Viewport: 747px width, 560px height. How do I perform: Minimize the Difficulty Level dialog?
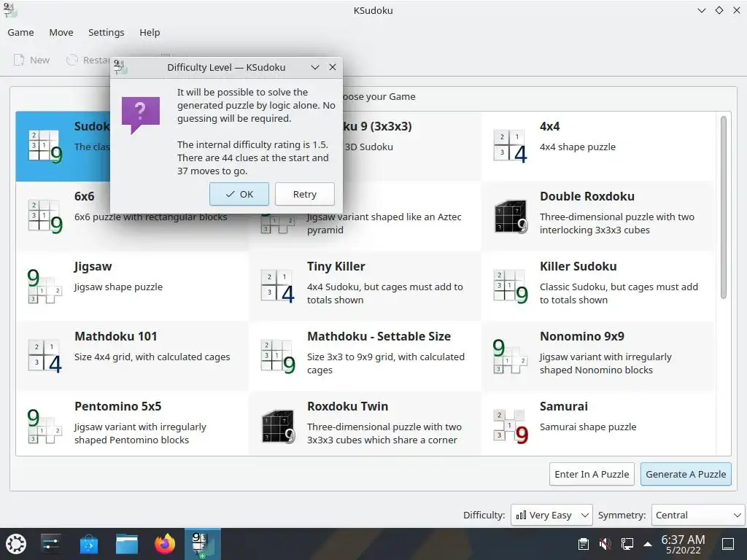(315, 68)
